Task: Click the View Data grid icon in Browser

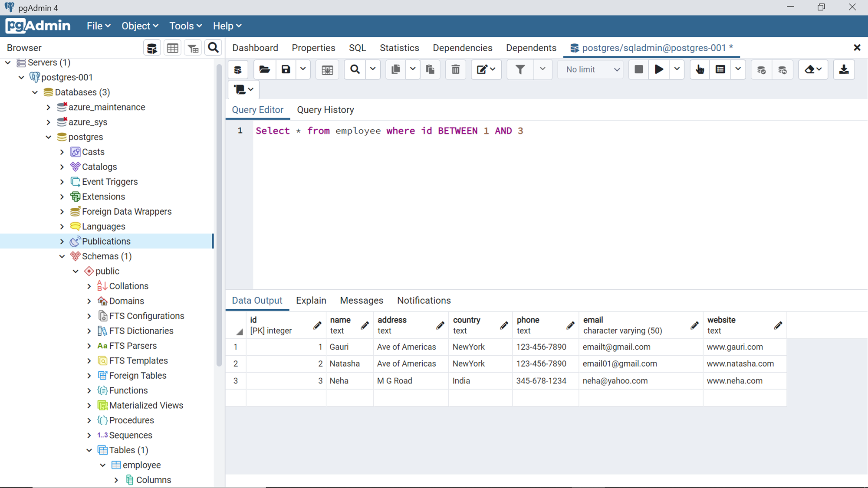Action: (x=172, y=48)
